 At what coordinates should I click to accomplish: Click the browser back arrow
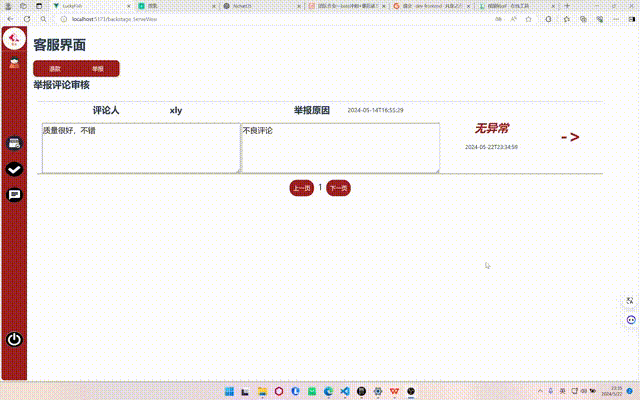[11, 19]
